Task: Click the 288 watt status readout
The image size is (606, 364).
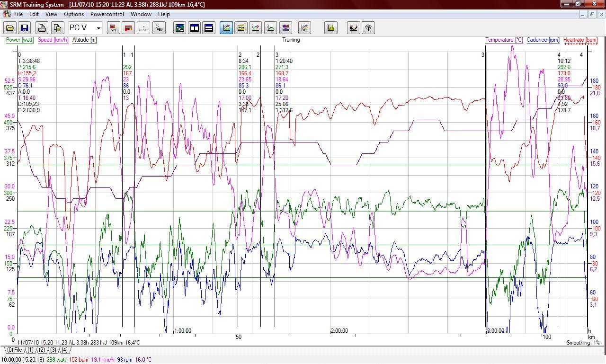Action: pos(57,360)
